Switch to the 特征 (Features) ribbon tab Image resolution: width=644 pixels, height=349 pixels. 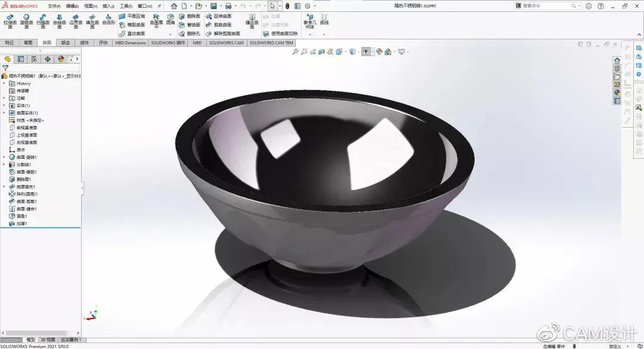pos(9,43)
